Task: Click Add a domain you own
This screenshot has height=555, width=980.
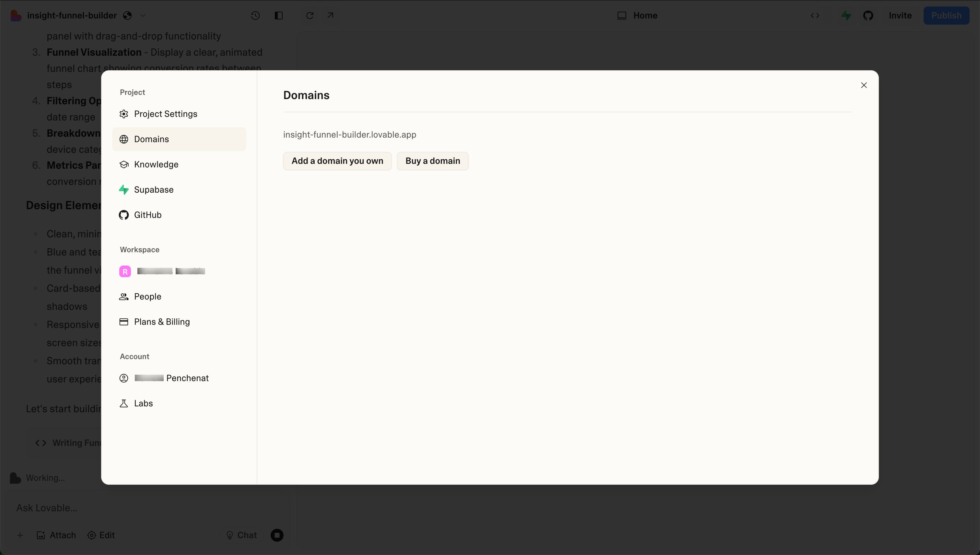Action: [337, 161]
